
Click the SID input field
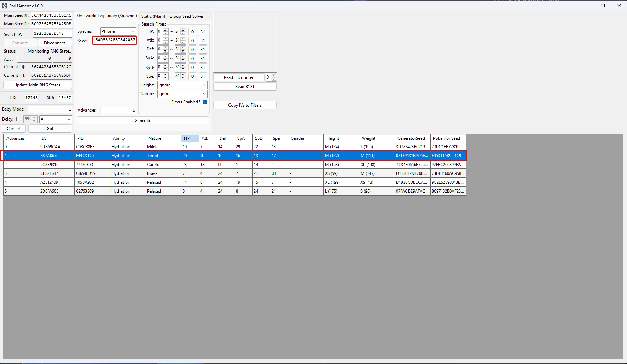pyautogui.click(x=65, y=98)
